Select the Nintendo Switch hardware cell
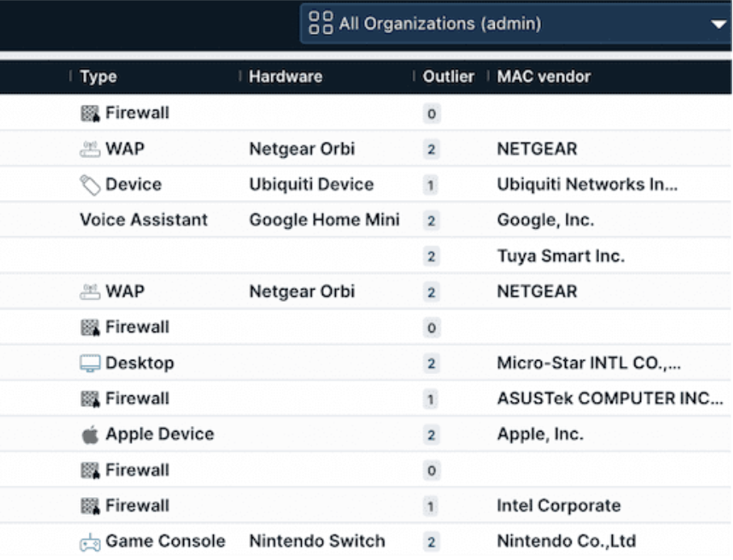 coord(317,541)
